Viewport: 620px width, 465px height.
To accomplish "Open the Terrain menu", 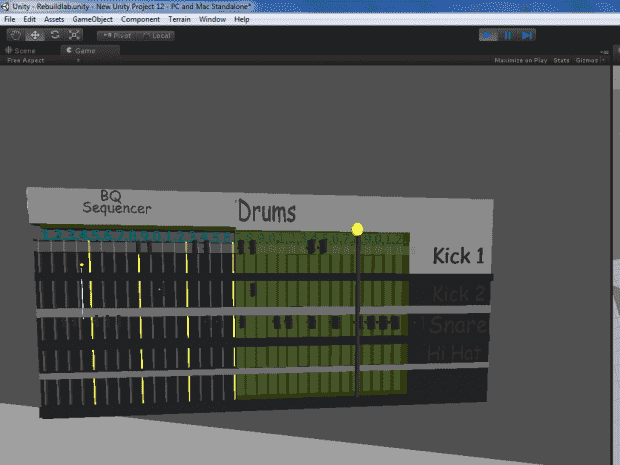I will [178, 19].
